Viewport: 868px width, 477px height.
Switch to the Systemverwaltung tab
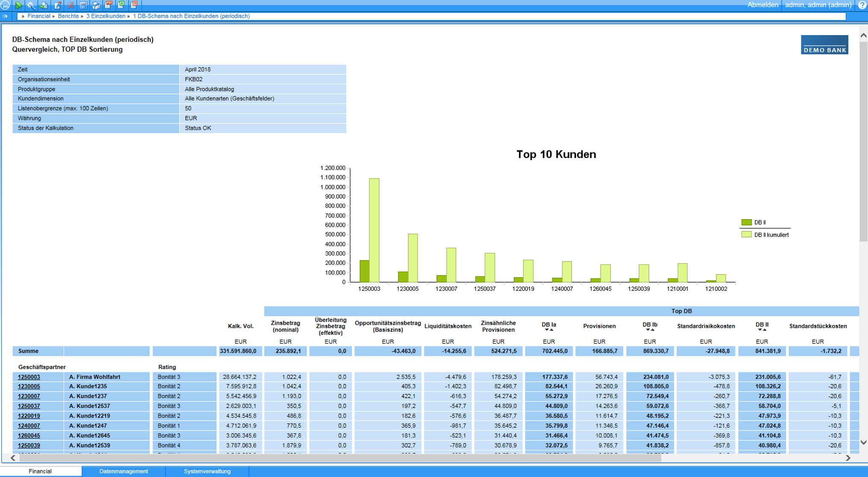(x=207, y=471)
